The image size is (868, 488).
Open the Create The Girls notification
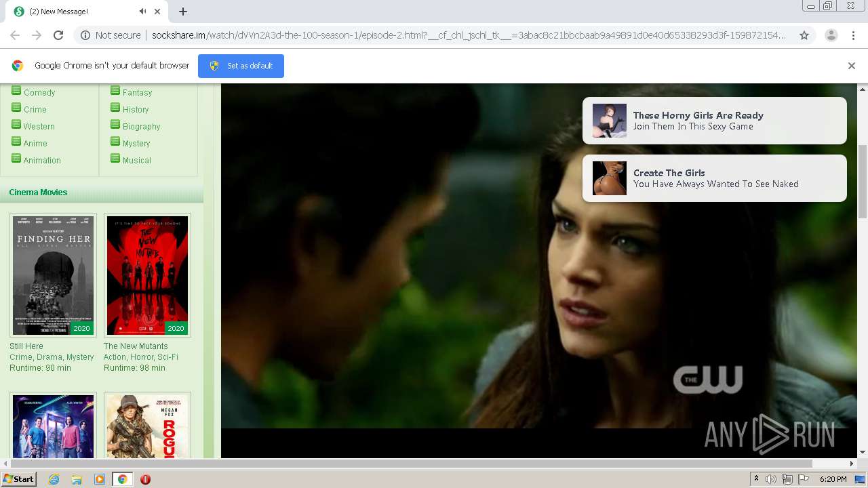tap(715, 178)
